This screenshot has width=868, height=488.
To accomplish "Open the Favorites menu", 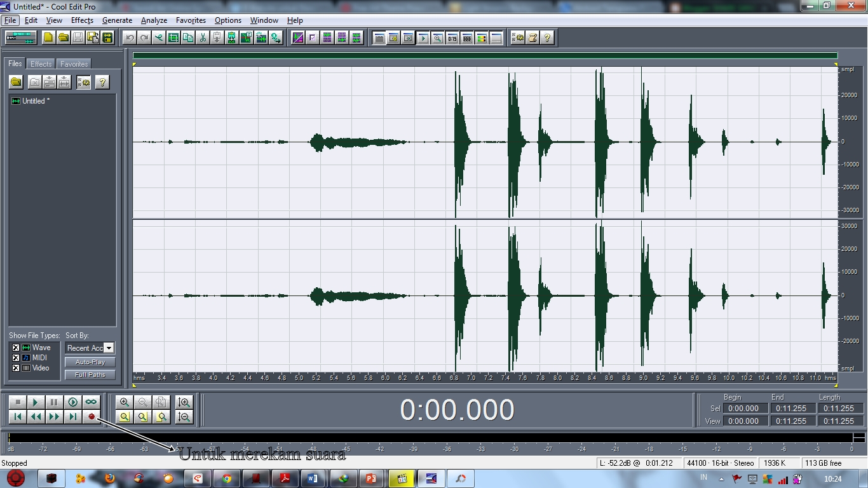I will point(191,20).
